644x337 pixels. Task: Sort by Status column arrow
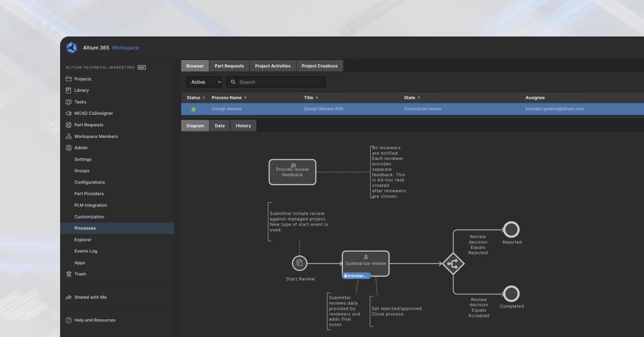(204, 98)
